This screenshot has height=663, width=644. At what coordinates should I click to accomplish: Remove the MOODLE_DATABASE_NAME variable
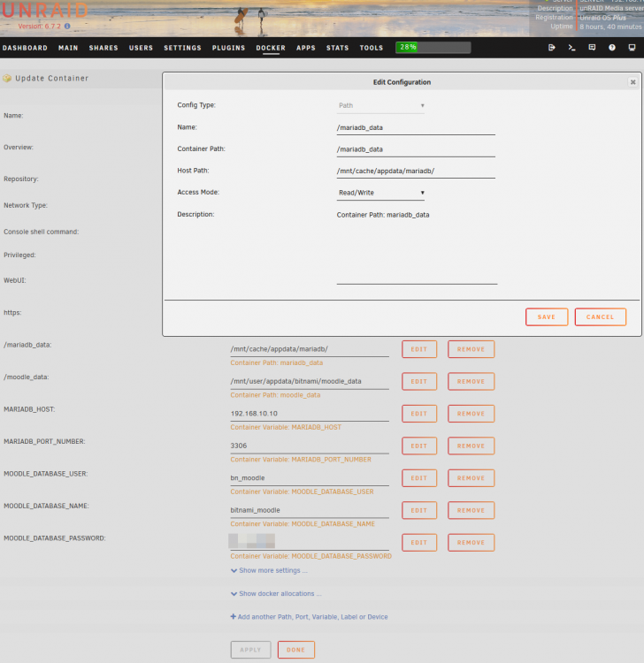pos(471,510)
